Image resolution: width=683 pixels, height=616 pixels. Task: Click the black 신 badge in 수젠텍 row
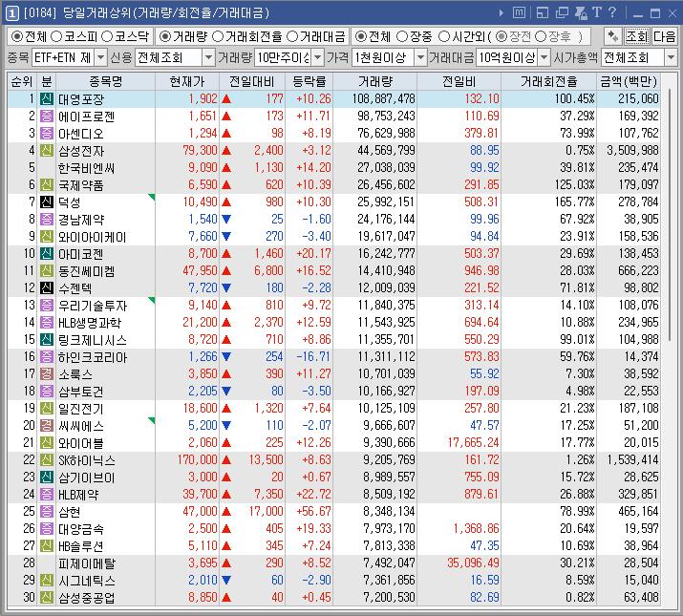(47, 288)
